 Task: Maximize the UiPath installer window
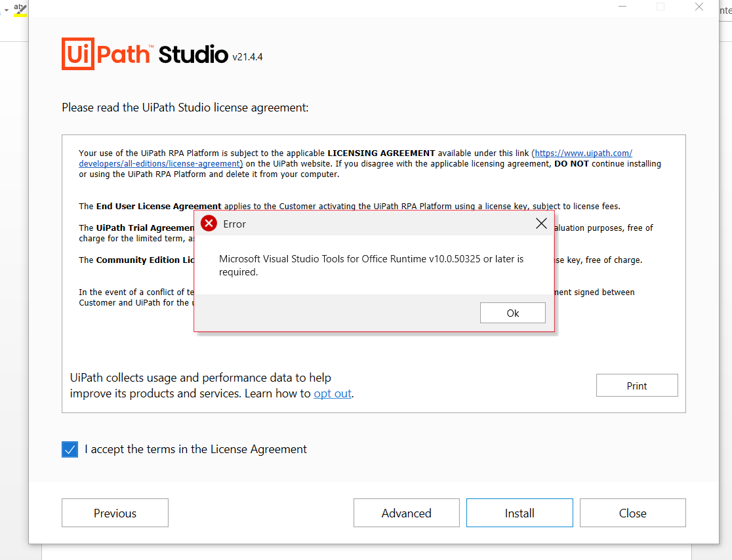coord(661,7)
